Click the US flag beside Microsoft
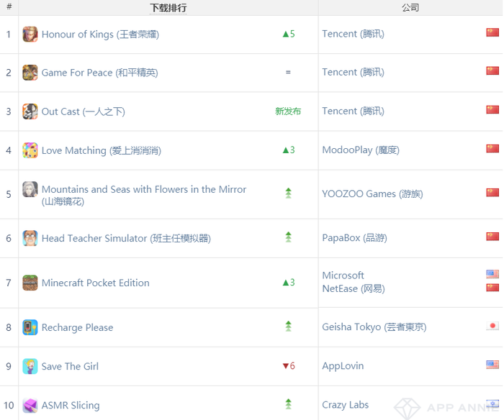Viewport: 504px width, 420px height. click(492, 274)
